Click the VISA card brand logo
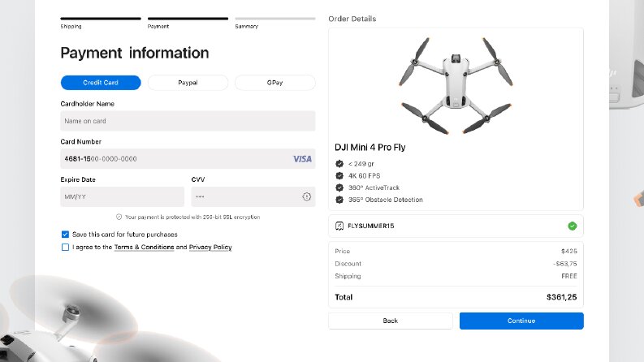 coord(302,159)
